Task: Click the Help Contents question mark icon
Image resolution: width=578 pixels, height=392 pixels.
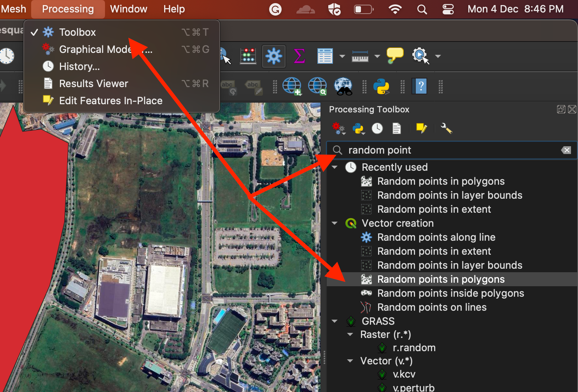Action: (x=420, y=86)
